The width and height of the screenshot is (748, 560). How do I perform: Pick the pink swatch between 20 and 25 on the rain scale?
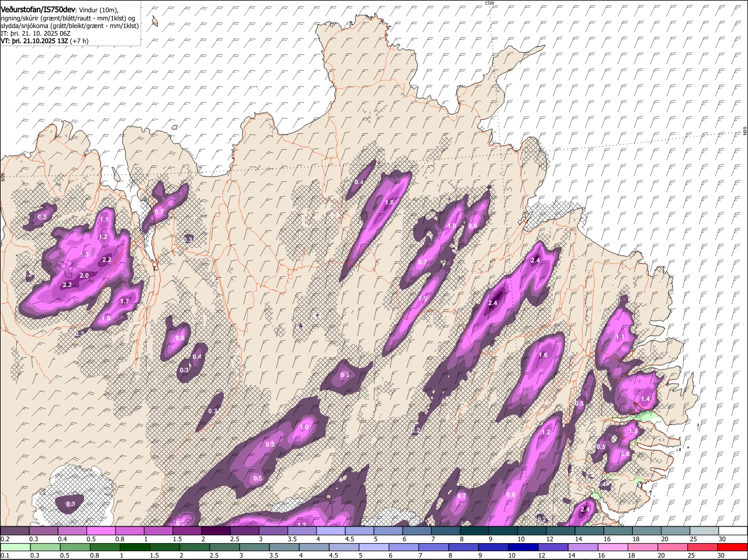pos(673,548)
